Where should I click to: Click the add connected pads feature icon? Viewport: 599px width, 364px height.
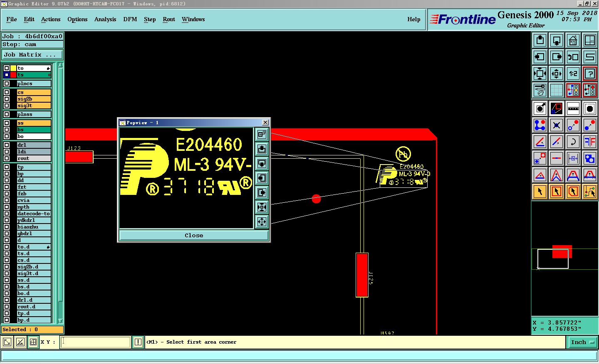click(x=540, y=125)
